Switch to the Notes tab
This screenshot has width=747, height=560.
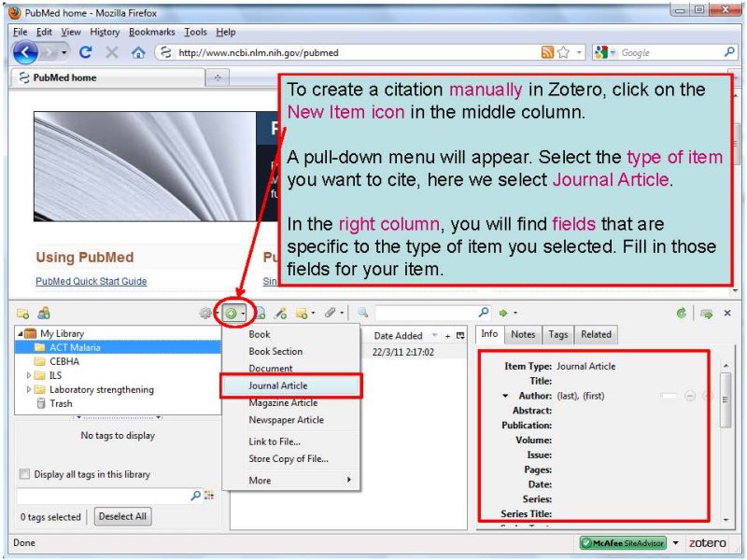(x=523, y=335)
